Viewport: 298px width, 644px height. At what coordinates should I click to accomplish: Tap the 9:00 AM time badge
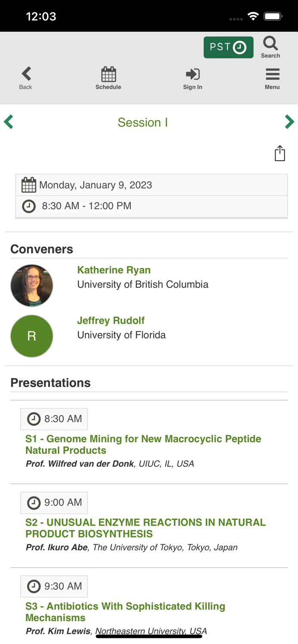[54, 503]
